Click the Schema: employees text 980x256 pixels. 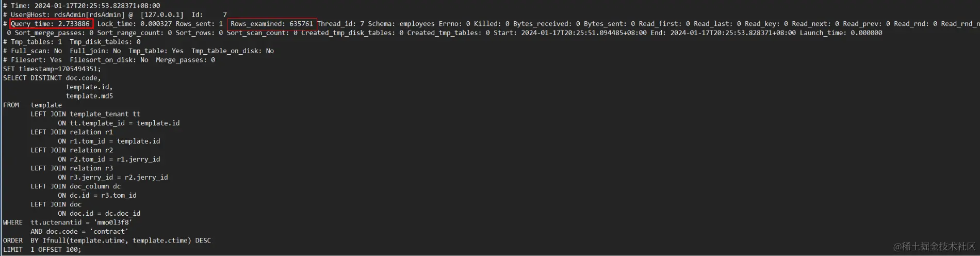(401, 24)
